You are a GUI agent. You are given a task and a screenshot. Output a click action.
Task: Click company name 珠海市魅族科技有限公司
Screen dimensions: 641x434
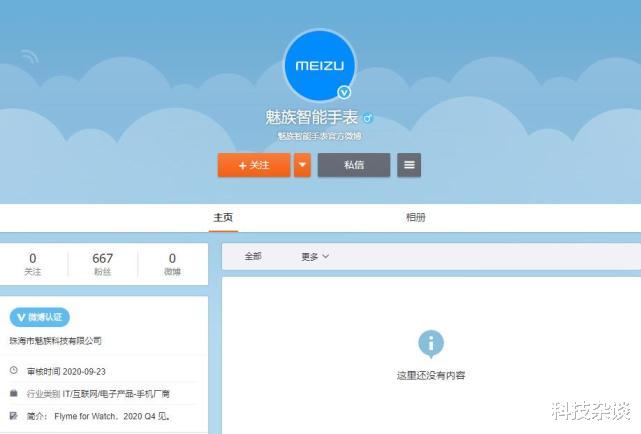pyautogui.click(x=56, y=341)
